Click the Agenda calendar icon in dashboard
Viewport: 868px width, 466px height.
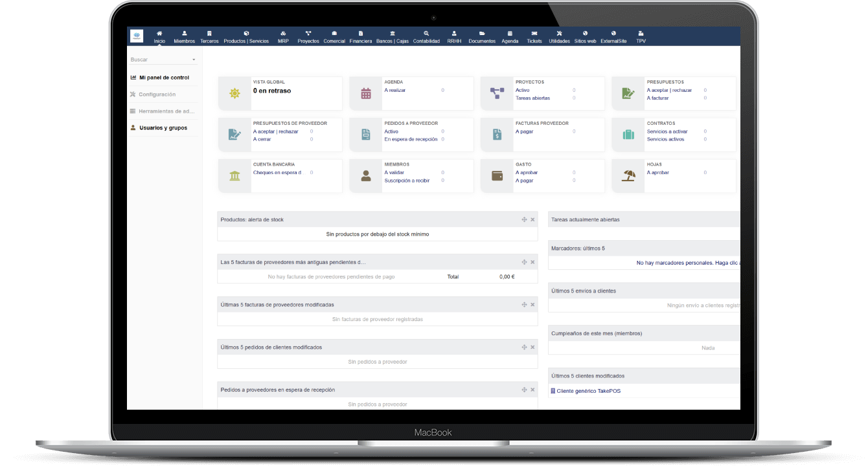tap(366, 93)
